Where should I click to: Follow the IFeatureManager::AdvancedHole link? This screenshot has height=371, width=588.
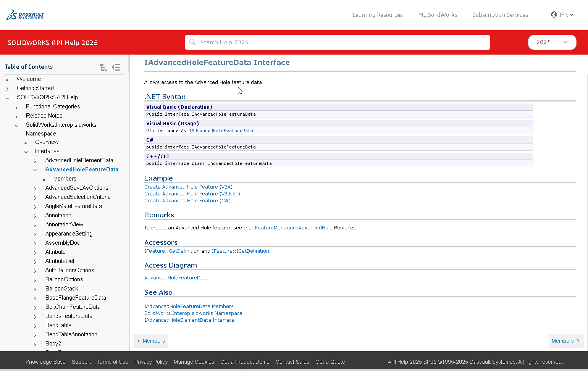coord(292,227)
